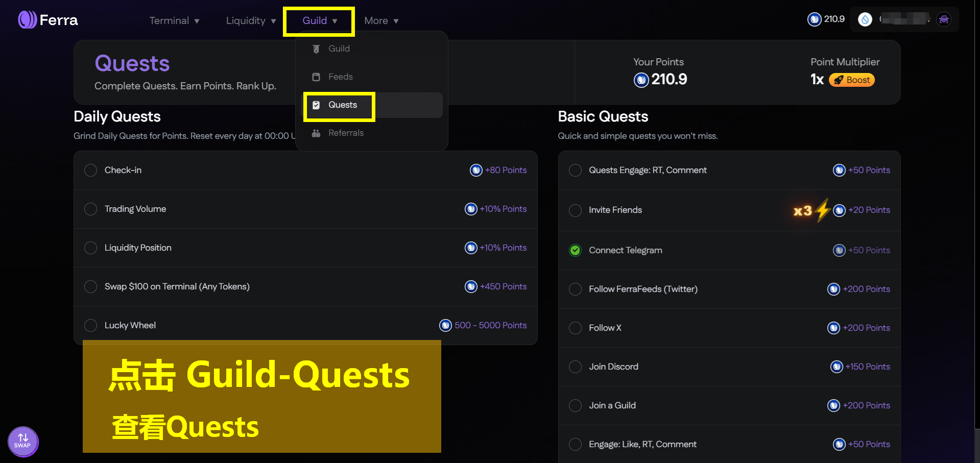Click the points coin icon in header

pyautogui.click(x=814, y=19)
